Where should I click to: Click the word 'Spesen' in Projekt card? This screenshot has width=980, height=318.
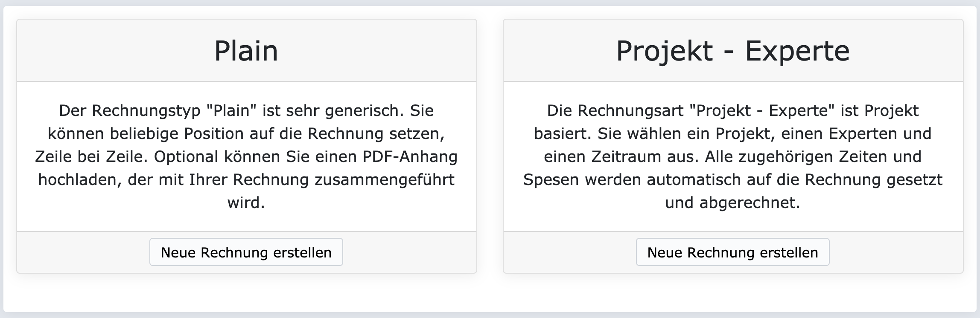pyautogui.click(x=551, y=180)
